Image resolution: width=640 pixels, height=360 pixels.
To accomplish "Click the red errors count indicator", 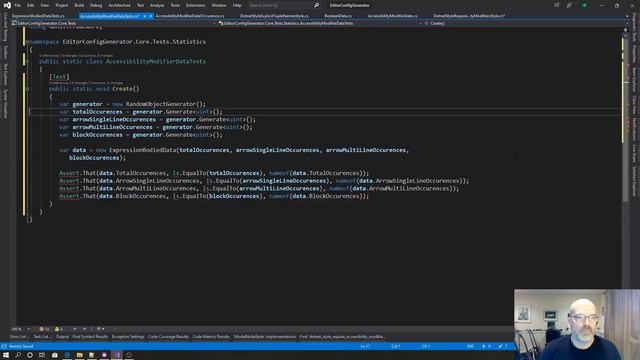I will [x=44, y=329].
